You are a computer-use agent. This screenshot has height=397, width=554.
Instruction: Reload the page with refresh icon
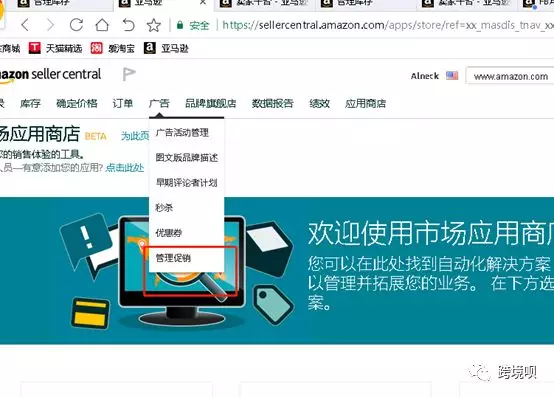76,25
